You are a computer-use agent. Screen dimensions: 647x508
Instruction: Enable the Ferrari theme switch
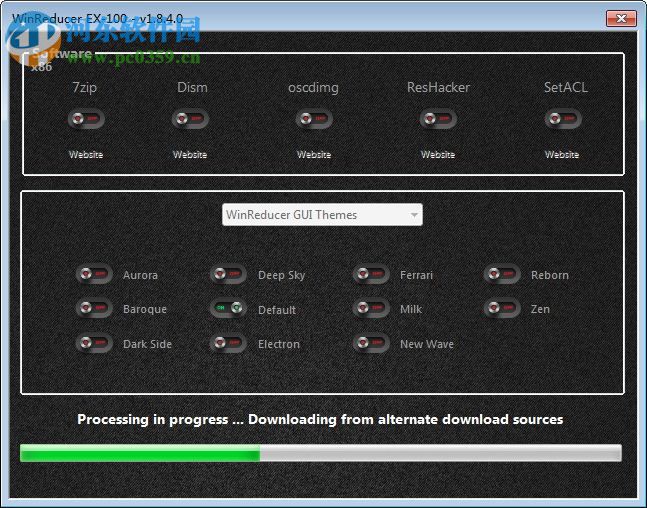371,274
